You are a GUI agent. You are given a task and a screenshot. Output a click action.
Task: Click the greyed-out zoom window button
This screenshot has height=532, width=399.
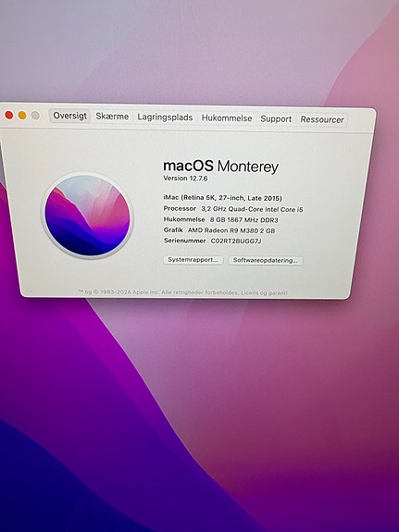[35, 116]
